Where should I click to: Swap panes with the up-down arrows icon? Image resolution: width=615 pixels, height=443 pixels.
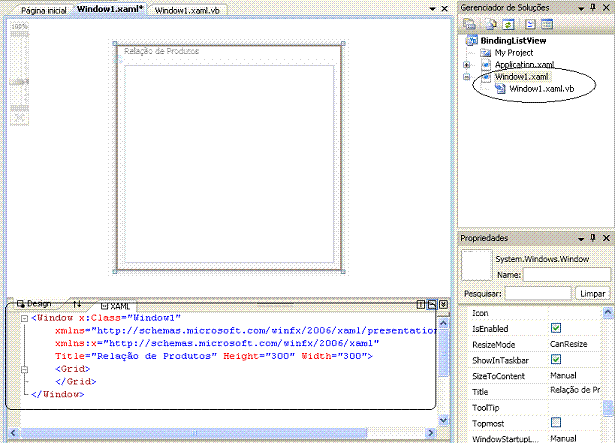[x=77, y=304]
